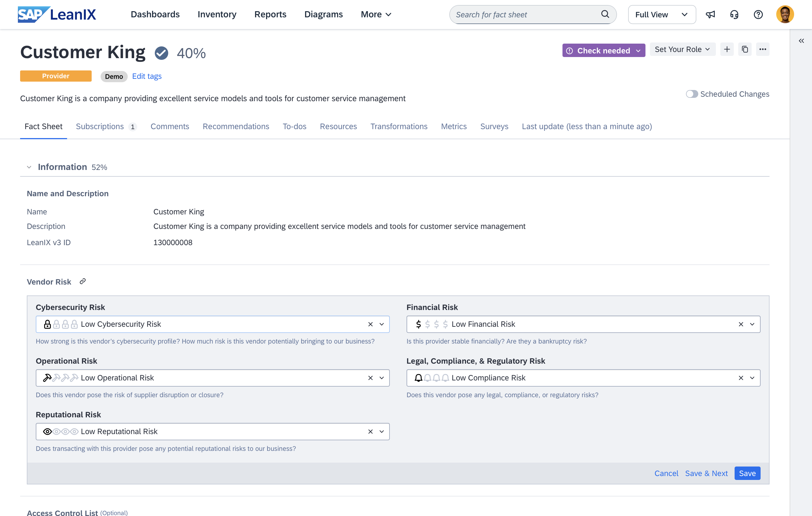Image resolution: width=812 pixels, height=516 pixels.
Task: Clear the Operational Risk selection
Action: 370,378
